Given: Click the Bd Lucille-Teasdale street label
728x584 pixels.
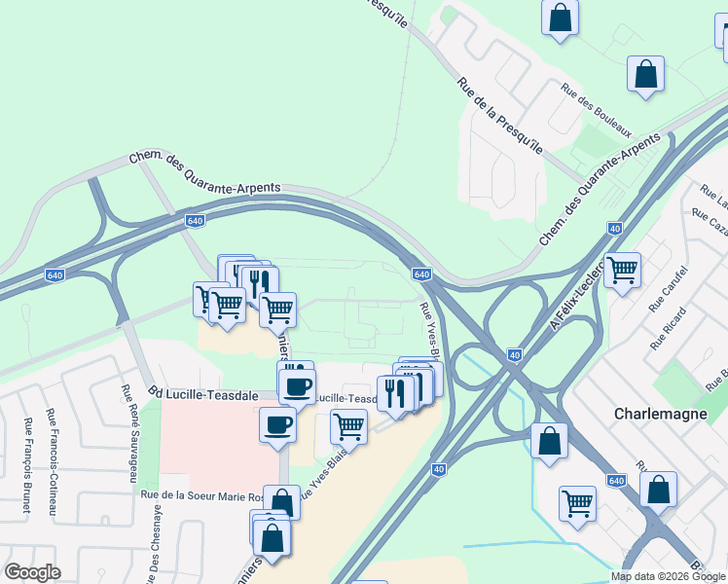Looking at the screenshot, I should [x=203, y=394].
